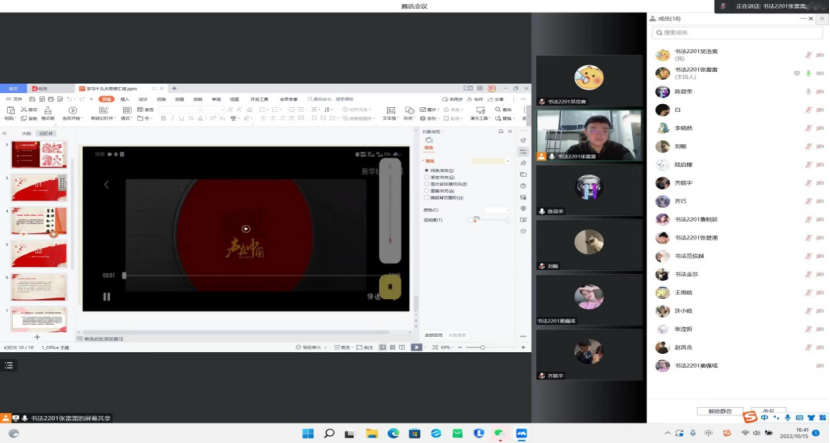Click the back arrow in the video

107,184
